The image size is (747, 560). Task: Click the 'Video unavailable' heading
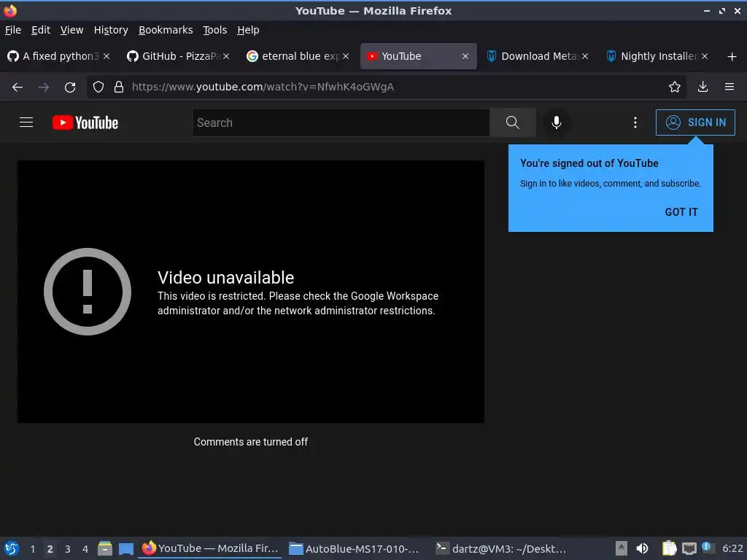[226, 278]
